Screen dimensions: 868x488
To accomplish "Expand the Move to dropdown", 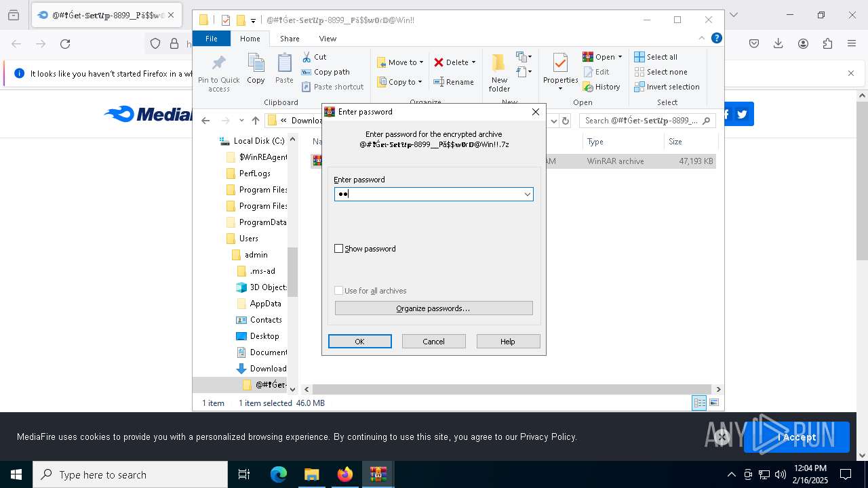I will point(421,62).
